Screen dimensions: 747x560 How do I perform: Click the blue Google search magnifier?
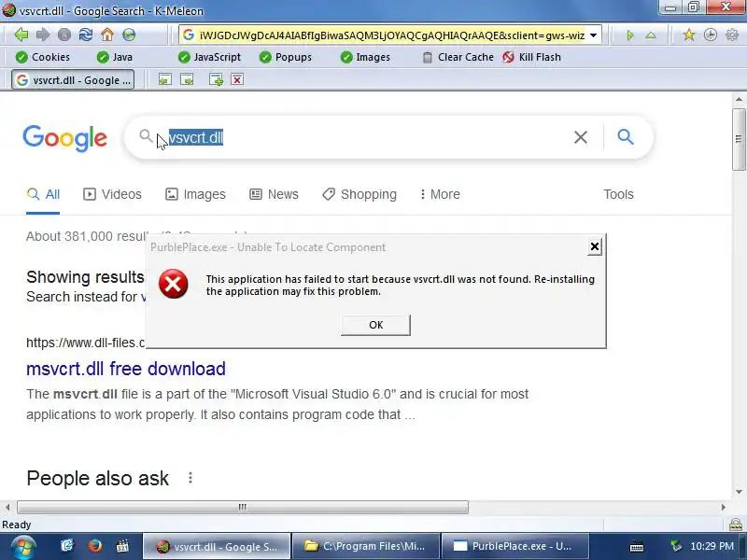[626, 137]
